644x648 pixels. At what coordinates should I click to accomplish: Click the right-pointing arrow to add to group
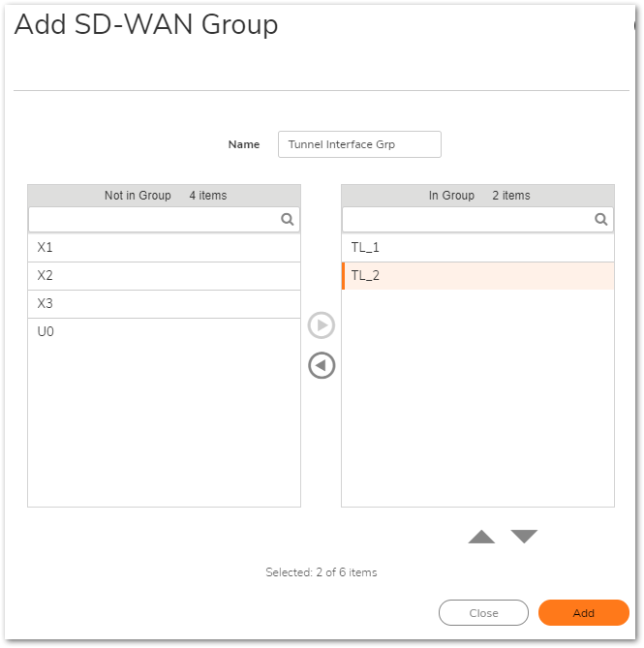[322, 325]
